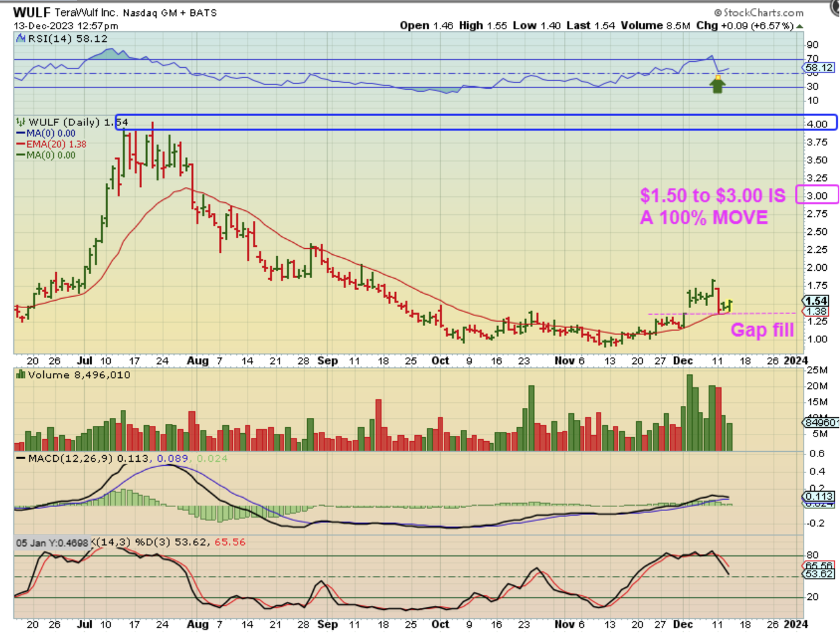Click the 3.00 price level on axis

817,196
